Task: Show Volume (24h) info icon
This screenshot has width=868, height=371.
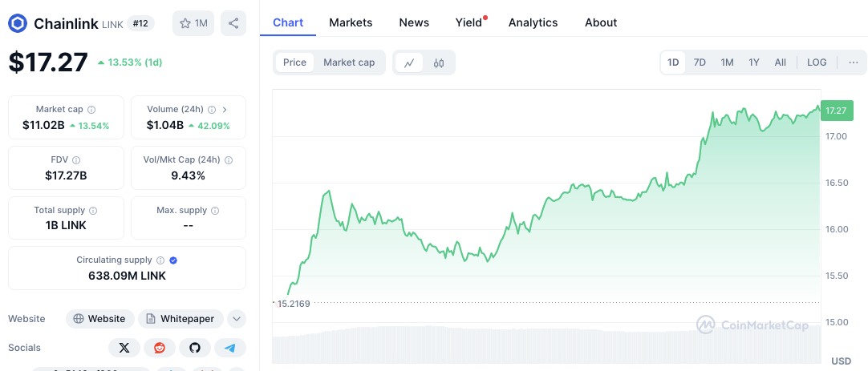Action: (212, 110)
